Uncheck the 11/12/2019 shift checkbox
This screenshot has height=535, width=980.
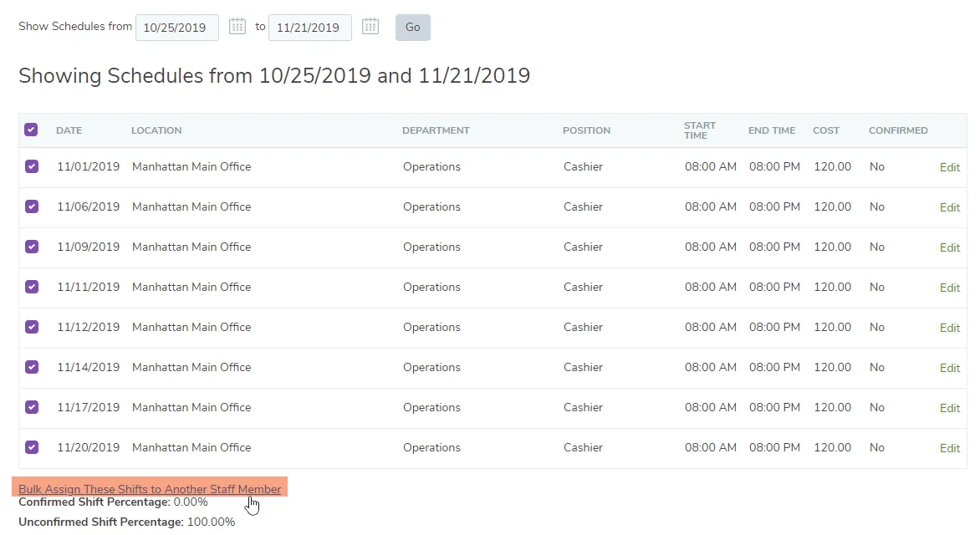pos(32,327)
